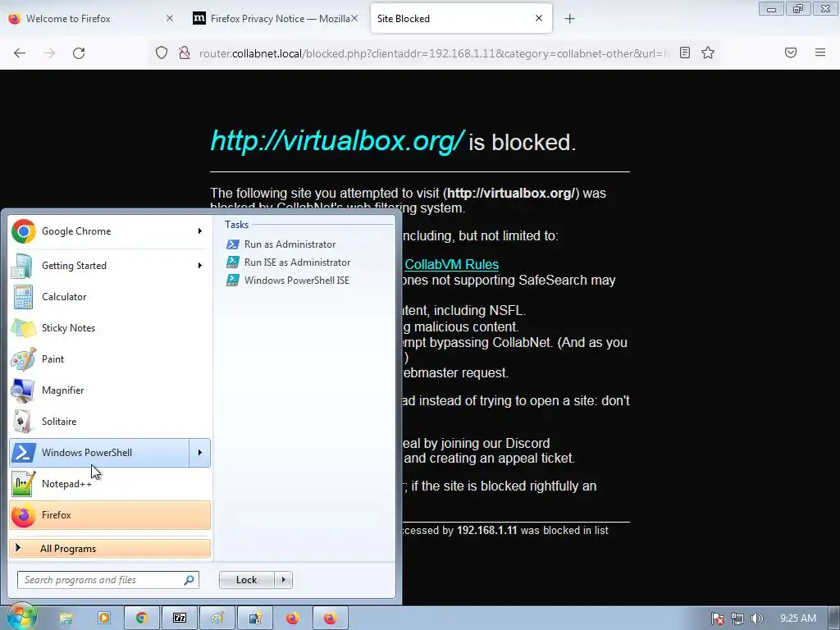Screen dimensions: 840x630
Task: Go back using the browser back arrow
Action: (20, 52)
